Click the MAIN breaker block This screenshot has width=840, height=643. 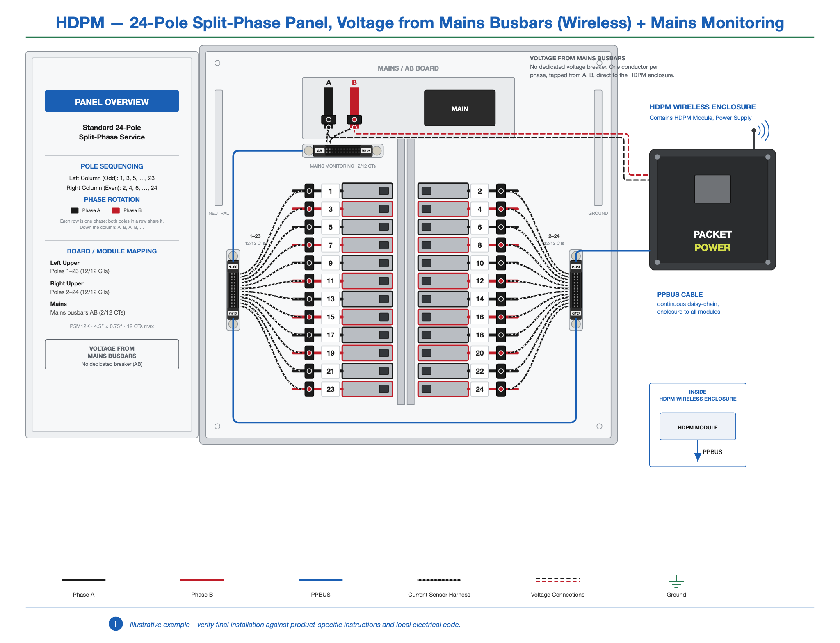[459, 108]
